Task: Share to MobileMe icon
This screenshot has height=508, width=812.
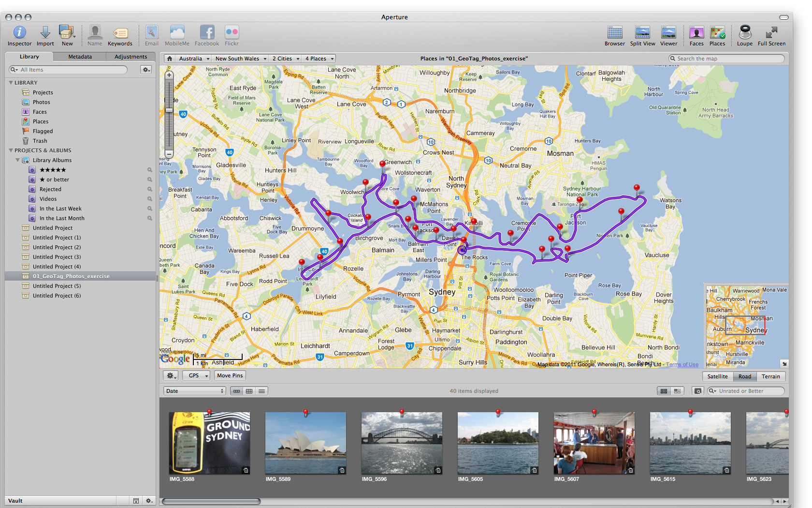Action: click(x=177, y=32)
